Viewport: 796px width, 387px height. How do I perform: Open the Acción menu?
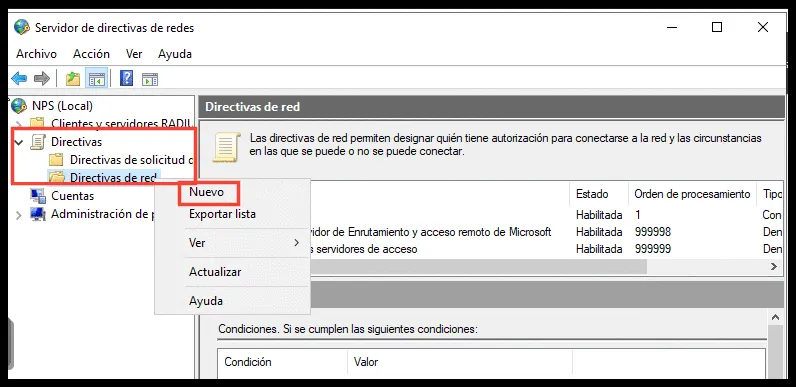tap(91, 54)
